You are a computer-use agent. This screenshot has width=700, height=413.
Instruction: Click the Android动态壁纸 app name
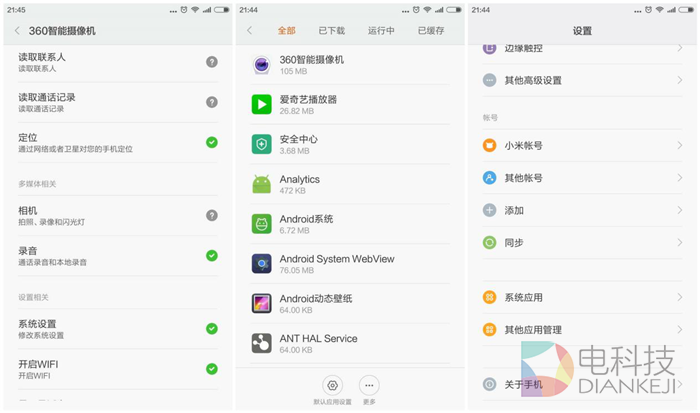(x=316, y=299)
